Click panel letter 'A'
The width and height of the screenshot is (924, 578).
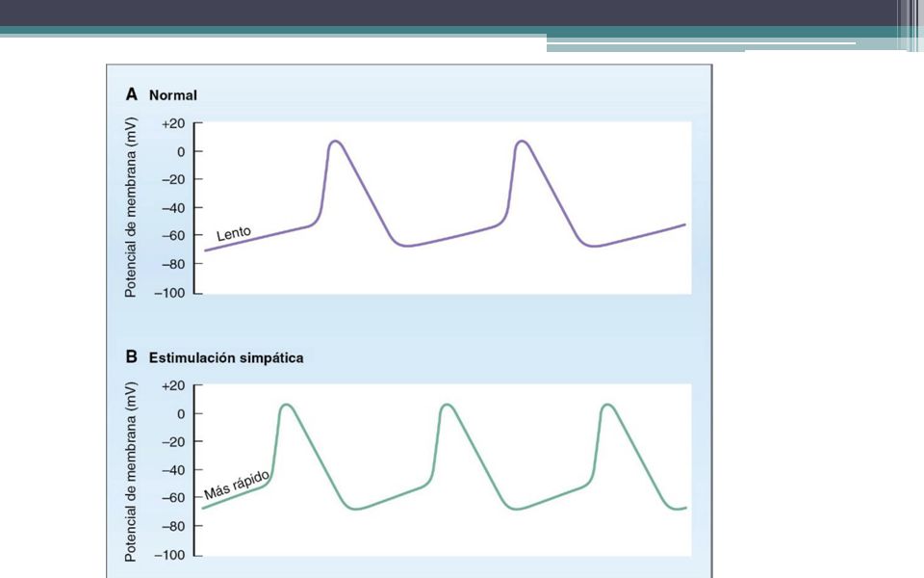click(132, 94)
